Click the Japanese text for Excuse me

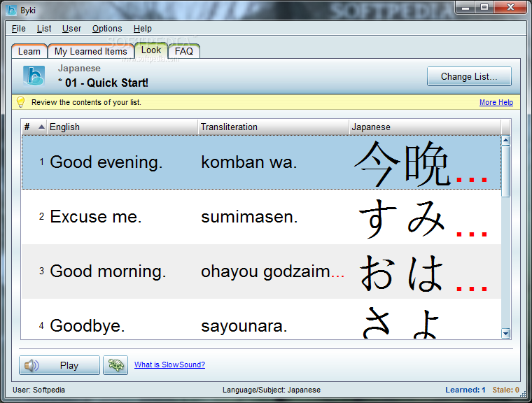(x=423, y=218)
